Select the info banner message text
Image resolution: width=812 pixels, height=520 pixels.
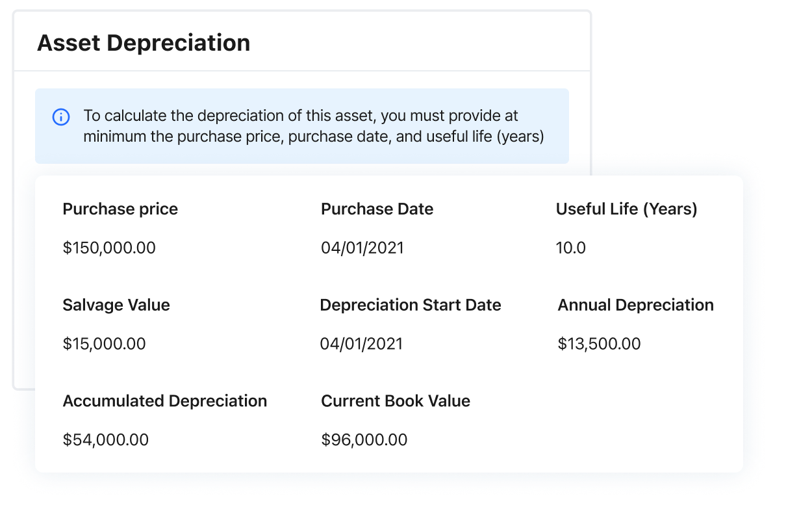tap(314, 126)
